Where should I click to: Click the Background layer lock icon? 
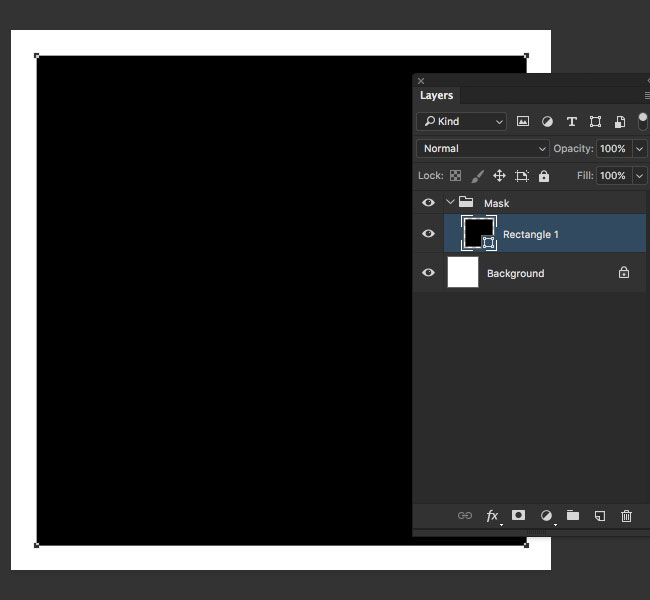pyautogui.click(x=623, y=272)
